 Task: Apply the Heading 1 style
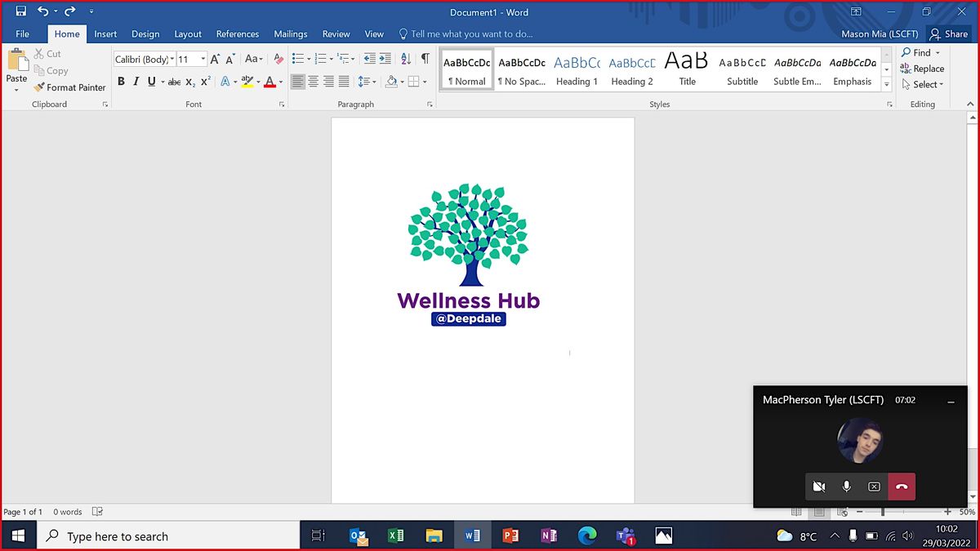pyautogui.click(x=577, y=69)
